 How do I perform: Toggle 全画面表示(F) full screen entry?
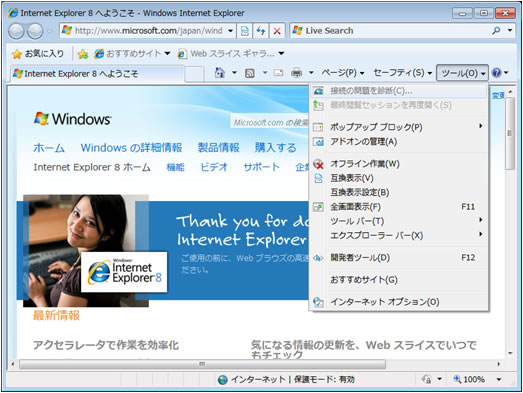[399, 207]
